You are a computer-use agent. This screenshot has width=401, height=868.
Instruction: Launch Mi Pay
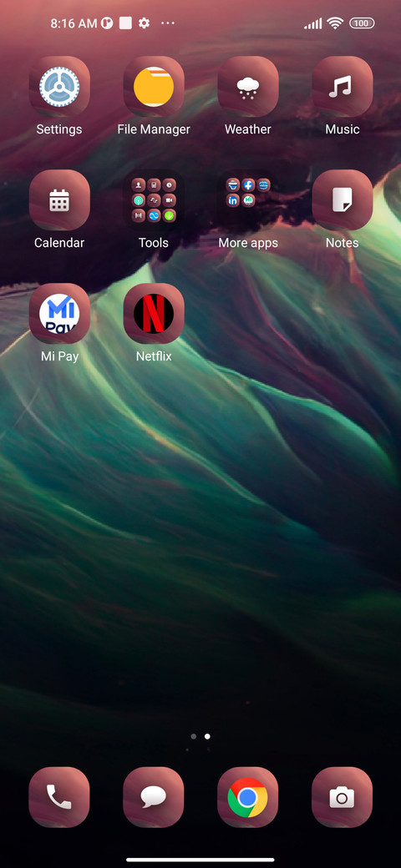click(59, 314)
